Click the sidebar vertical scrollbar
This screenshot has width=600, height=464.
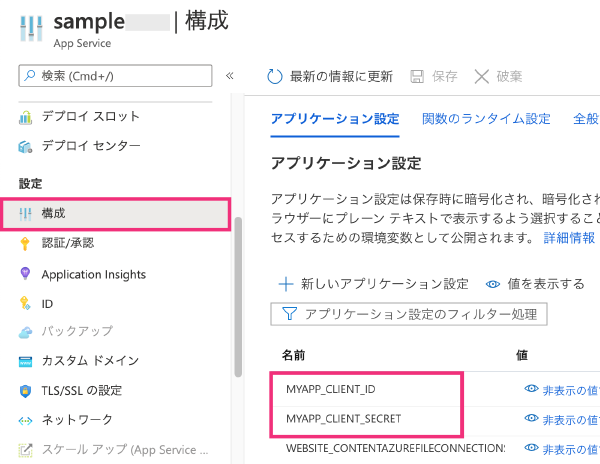tap(237, 300)
